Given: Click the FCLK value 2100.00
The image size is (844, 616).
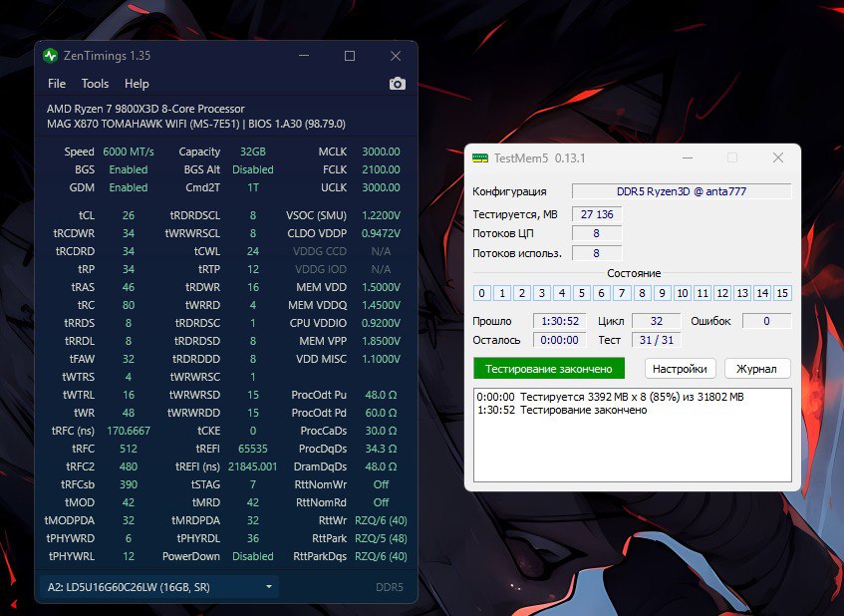Looking at the screenshot, I should point(381,169).
